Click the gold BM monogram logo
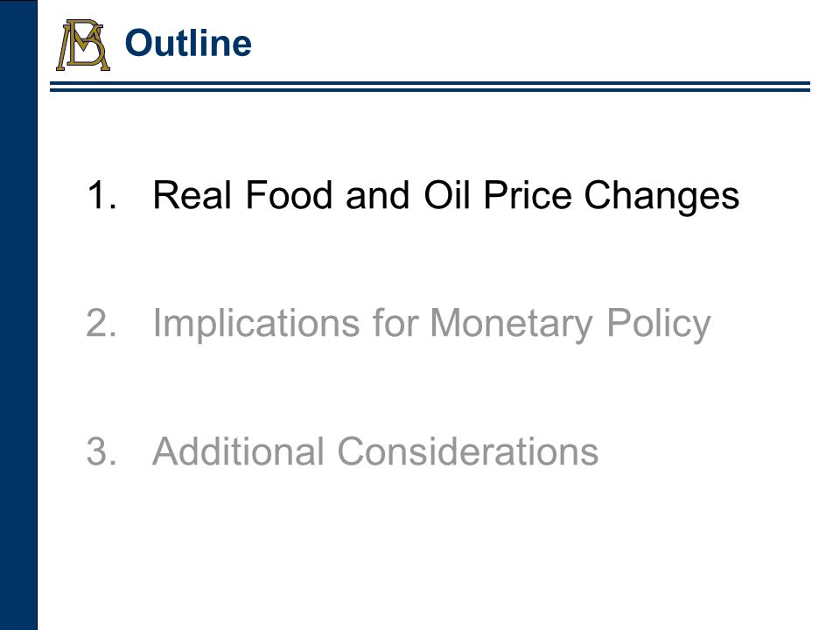840x630 pixels. point(83,45)
